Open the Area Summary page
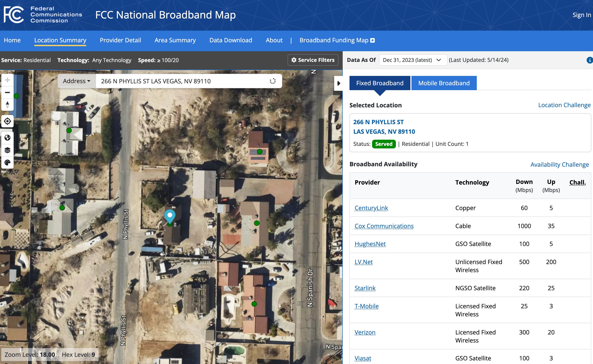 [x=175, y=40]
